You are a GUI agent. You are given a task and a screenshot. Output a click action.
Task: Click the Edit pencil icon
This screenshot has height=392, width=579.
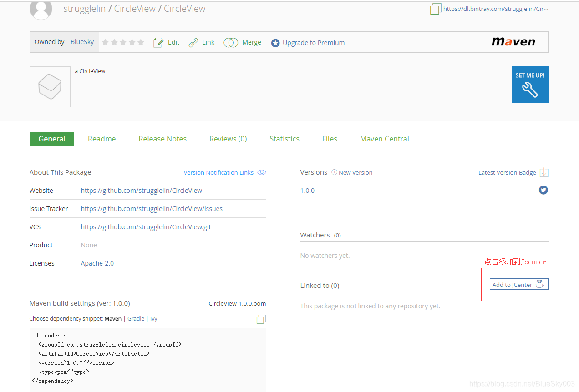point(158,42)
